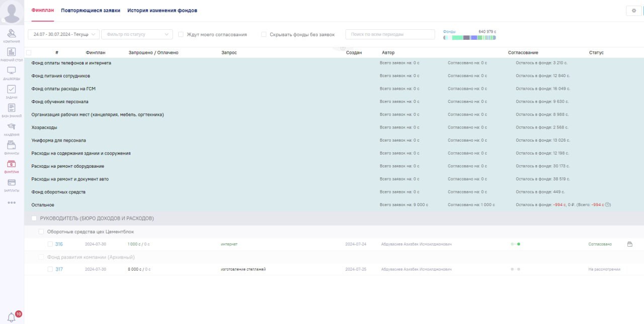Screen dimensions: 644x324
Task: Open the Зарплаты card icon
Action: [x=12, y=183]
